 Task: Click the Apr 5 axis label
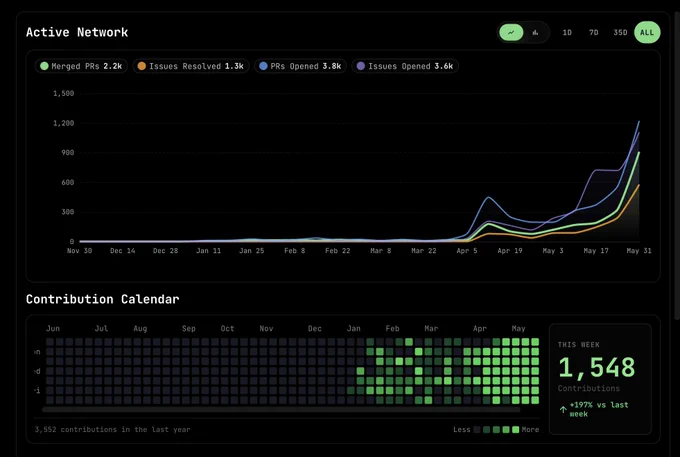click(467, 251)
